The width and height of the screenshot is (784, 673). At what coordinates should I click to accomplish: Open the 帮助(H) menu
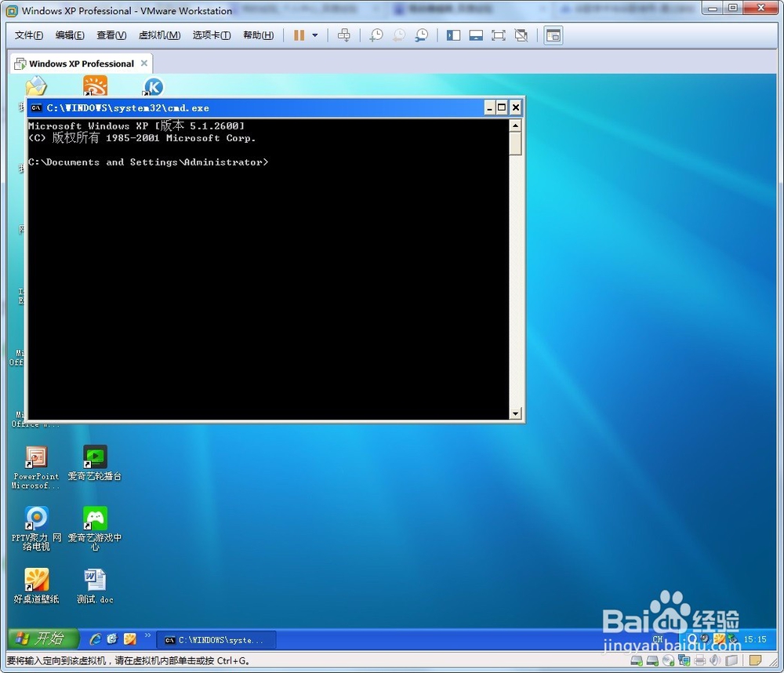[259, 35]
